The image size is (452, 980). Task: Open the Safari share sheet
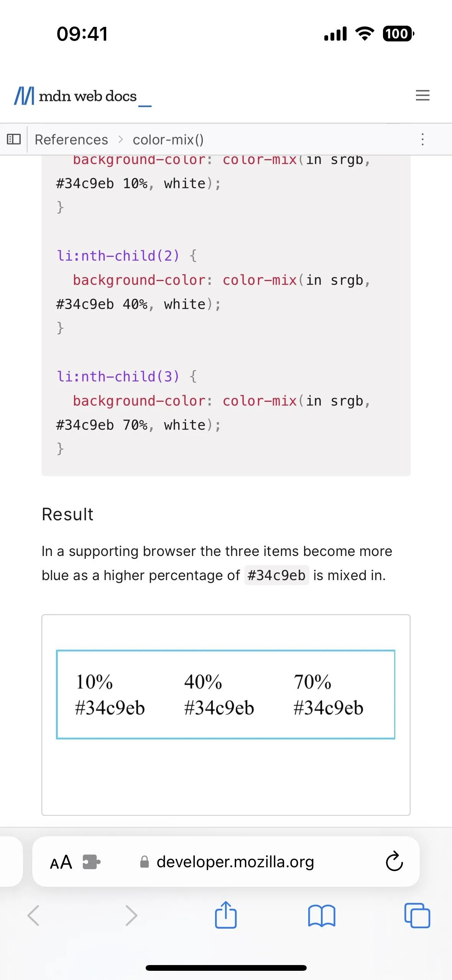click(x=226, y=914)
